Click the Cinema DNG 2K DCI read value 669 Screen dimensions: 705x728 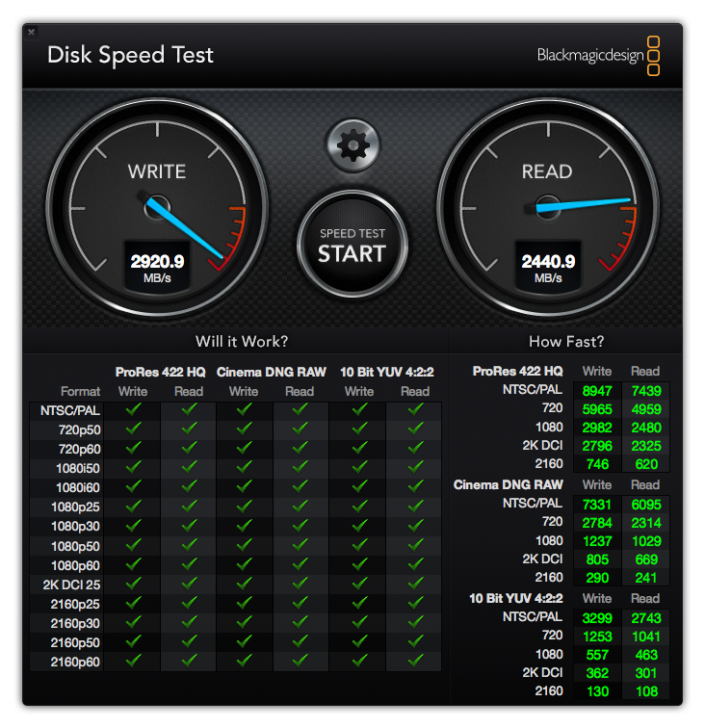[x=646, y=559]
